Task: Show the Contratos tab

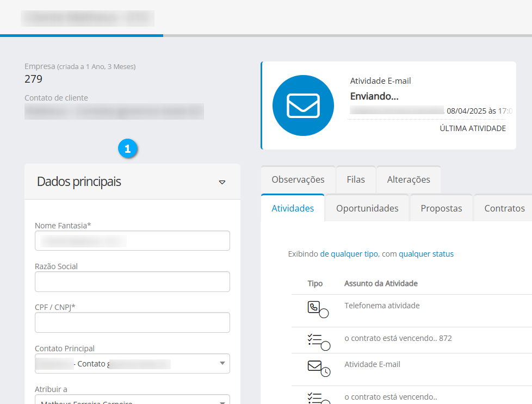Action: pos(504,208)
